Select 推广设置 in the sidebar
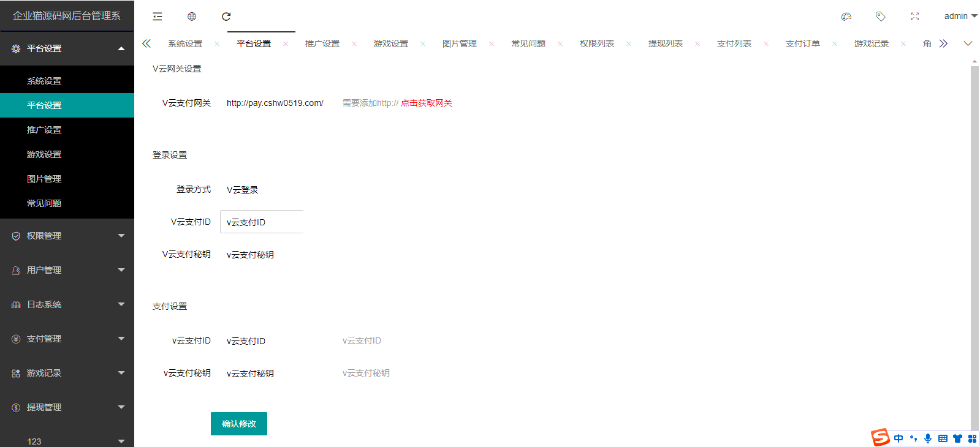The width and height of the screenshot is (980, 447). [44, 130]
